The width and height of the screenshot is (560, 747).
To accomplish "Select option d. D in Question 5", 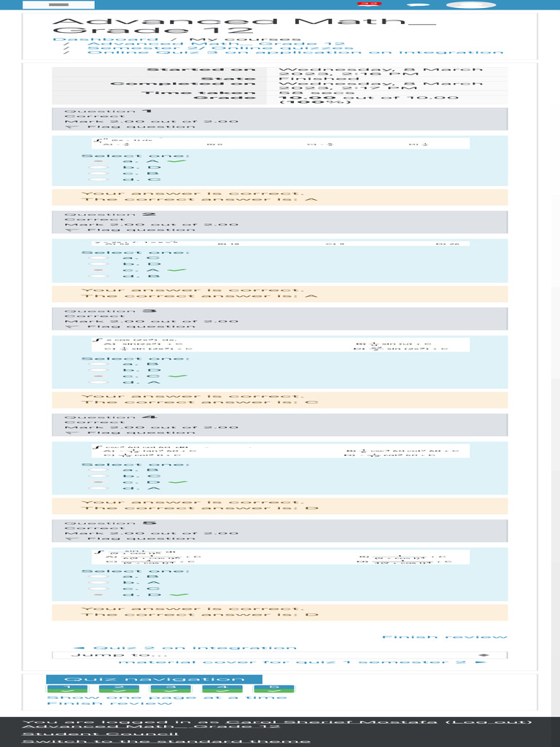I will click(x=98, y=595).
